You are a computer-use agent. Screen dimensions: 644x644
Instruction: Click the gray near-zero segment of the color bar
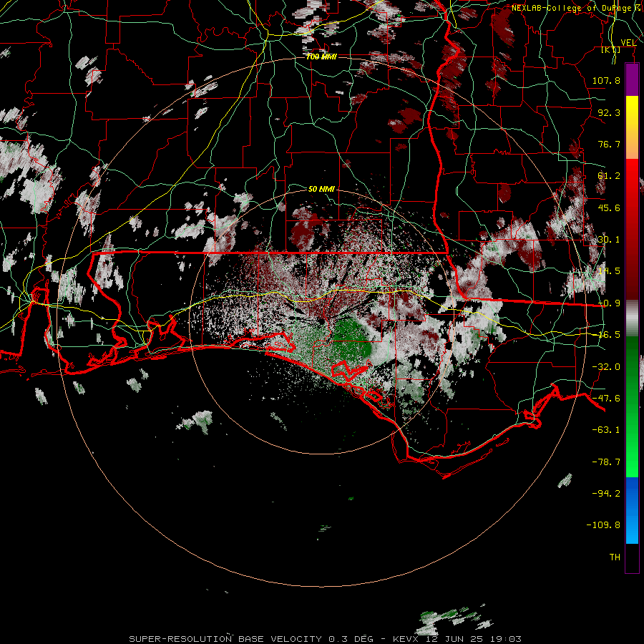[632, 318]
